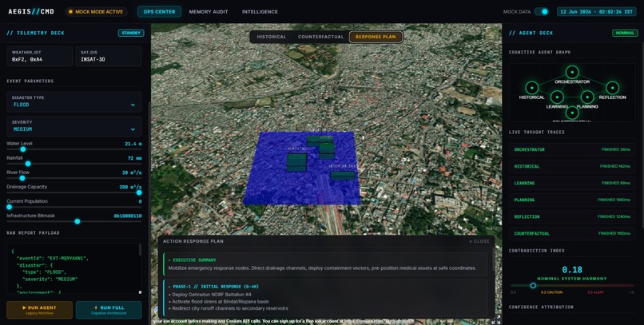Click the Learning node in agent graph

(557, 97)
